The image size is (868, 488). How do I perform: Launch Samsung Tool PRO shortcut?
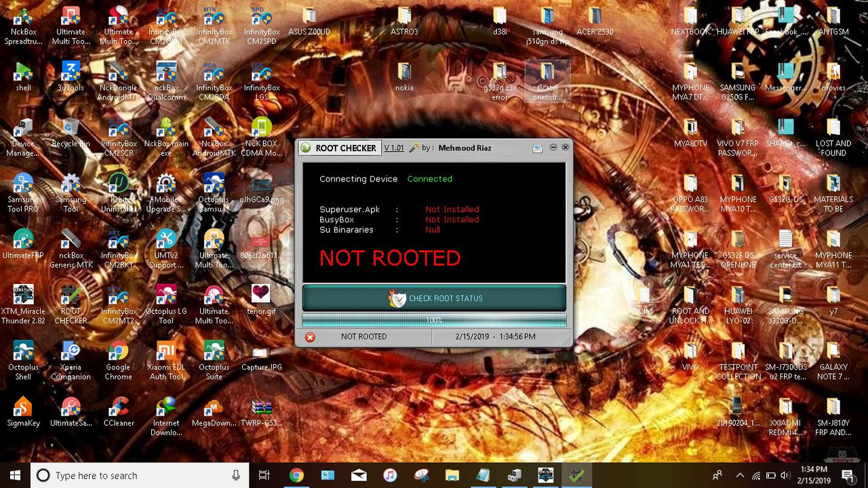click(x=24, y=193)
